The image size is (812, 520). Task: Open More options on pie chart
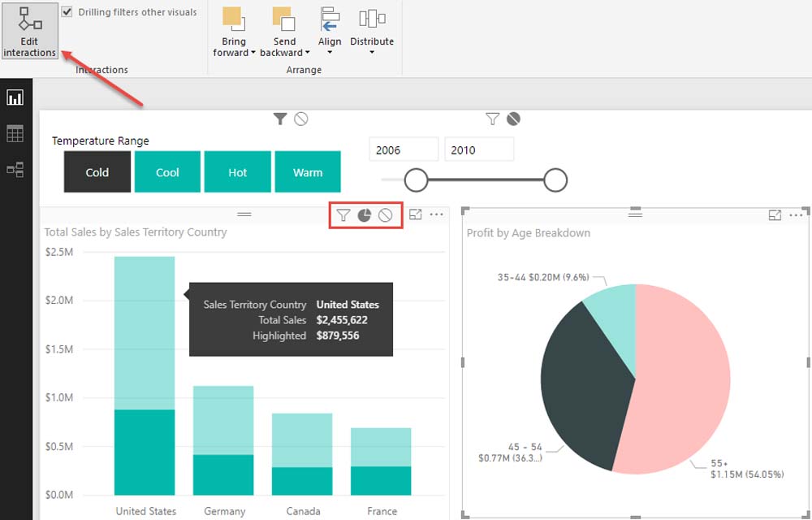coord(796,215)
